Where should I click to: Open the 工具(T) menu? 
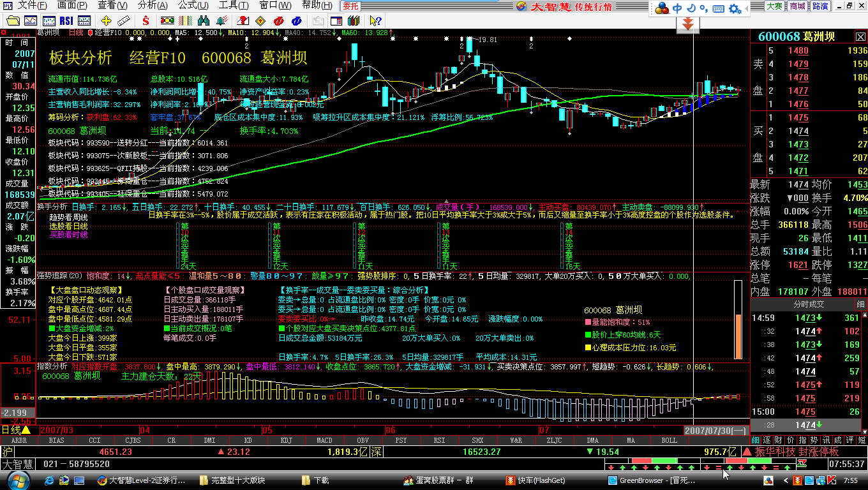pos(234,5)
